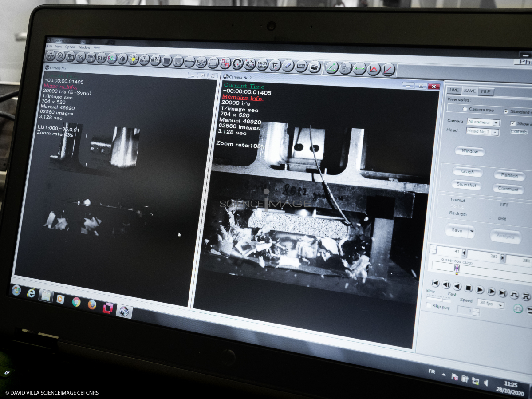Viewport: 532px width, 399px height.
Task: Open Internet Explorer from the taskbar
Action: 31,293
